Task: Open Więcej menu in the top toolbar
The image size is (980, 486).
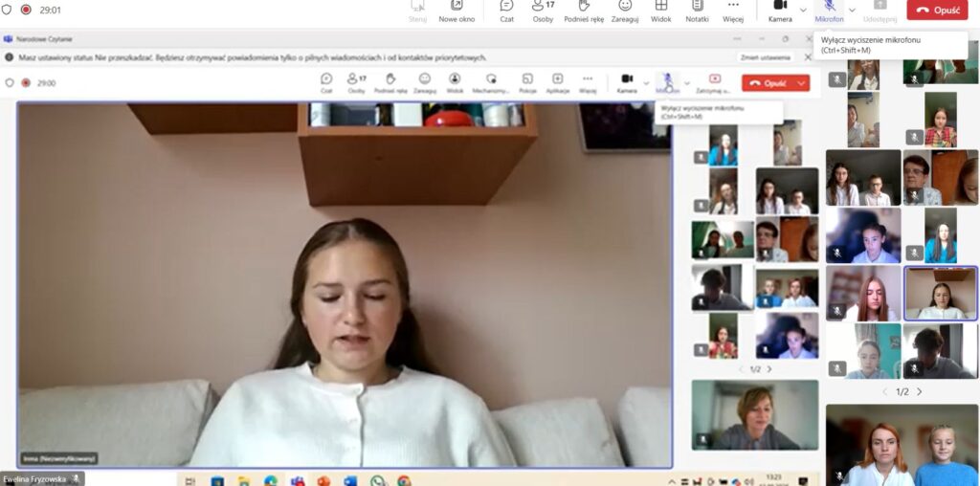Action: pos(733,10)
